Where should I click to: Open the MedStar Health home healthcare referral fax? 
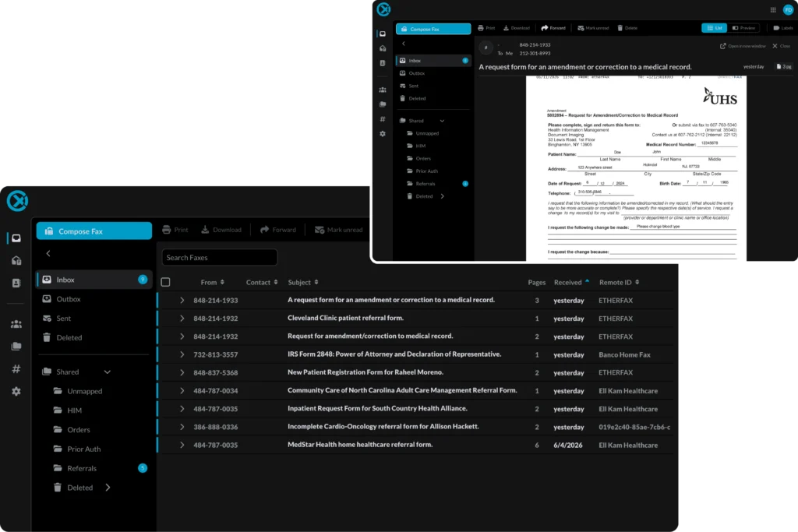(360, 445)
